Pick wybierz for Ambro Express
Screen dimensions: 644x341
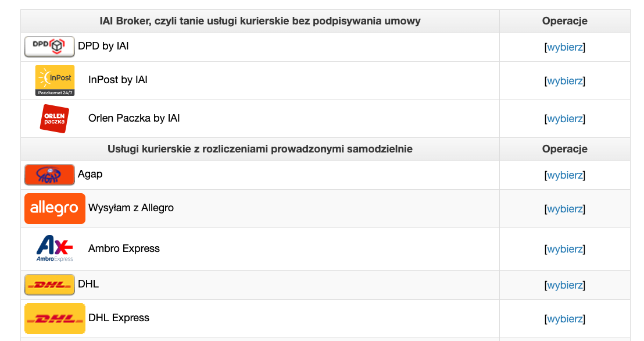point(565,249)
